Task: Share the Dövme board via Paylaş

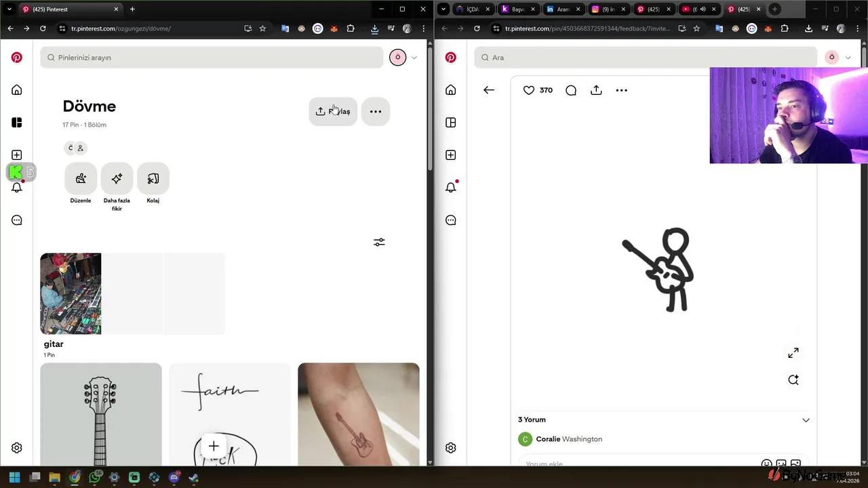Action: tap(333, 111)
